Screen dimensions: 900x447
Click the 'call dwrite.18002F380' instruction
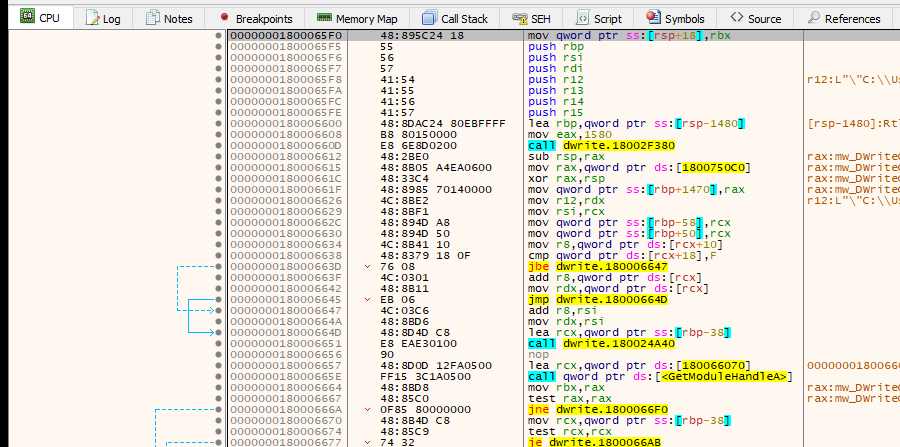coord(601,145)
